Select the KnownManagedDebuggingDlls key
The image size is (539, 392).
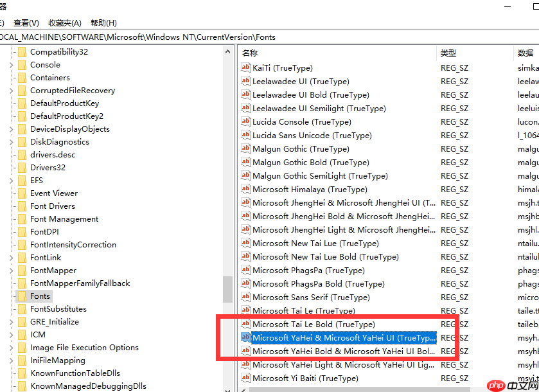(88, 386)
